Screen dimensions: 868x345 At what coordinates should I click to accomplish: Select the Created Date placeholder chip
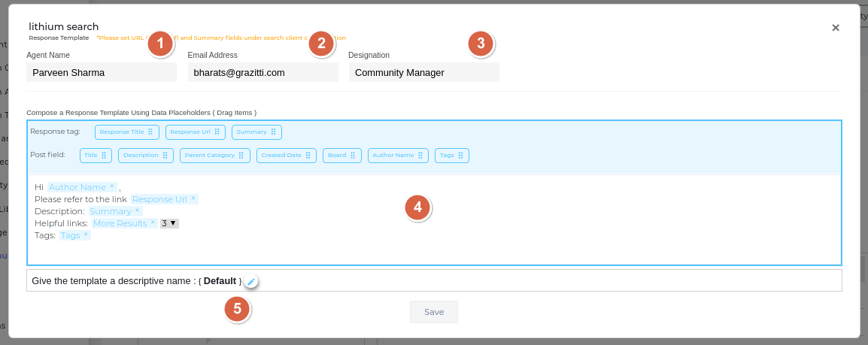point(286,156)
